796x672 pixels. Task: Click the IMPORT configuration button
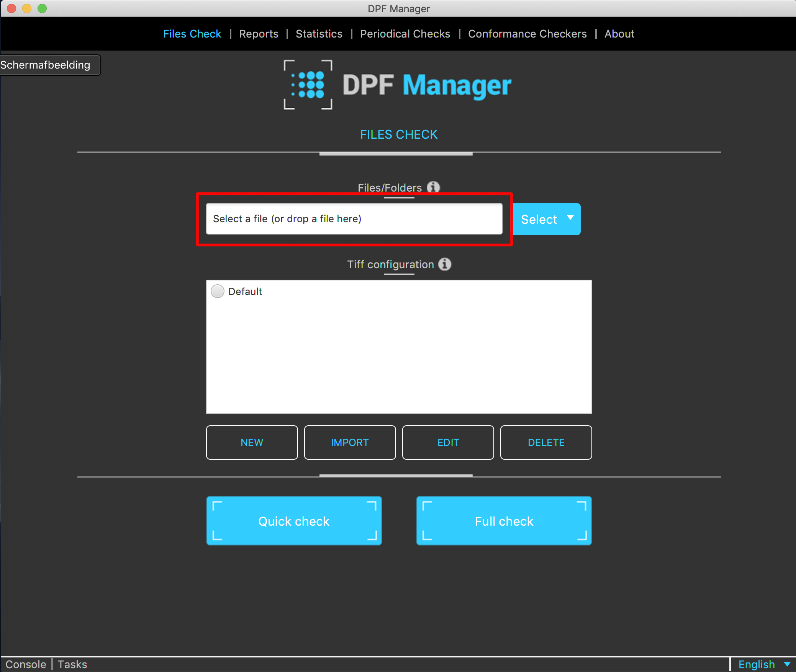pos(350,443)
